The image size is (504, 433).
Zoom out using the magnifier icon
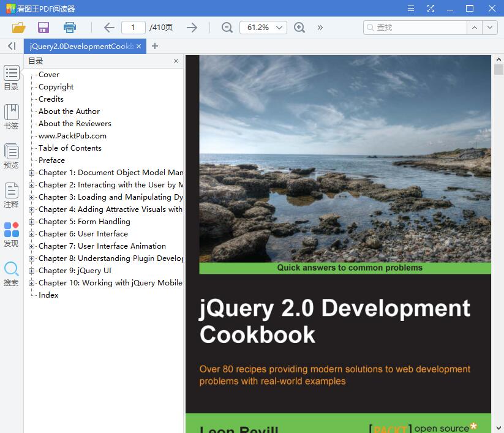(x=227, y=27)
